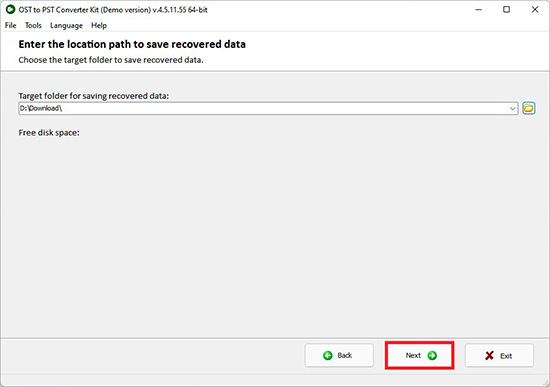Open the Help menu
The width and height of the screenshot is (550, 387).
tap(99, 26)
